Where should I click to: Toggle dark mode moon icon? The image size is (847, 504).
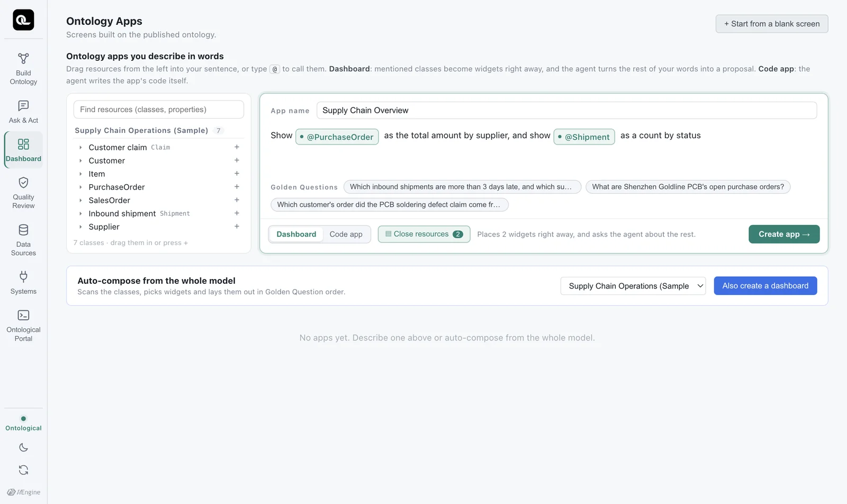tap(23, 447)
